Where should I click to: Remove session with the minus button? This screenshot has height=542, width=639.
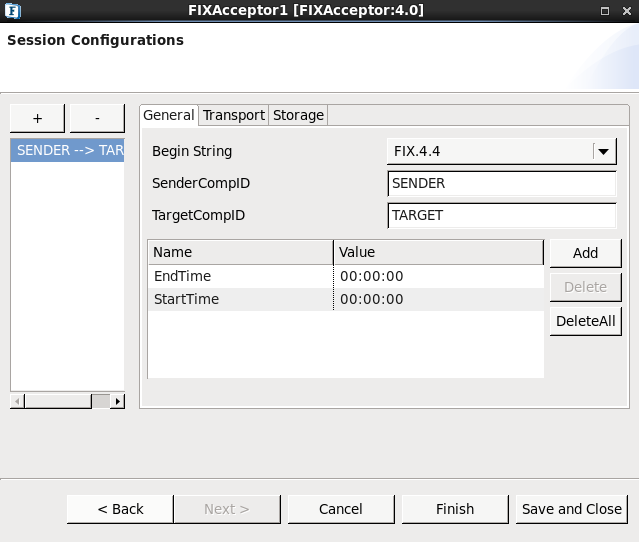pos(97,118)
